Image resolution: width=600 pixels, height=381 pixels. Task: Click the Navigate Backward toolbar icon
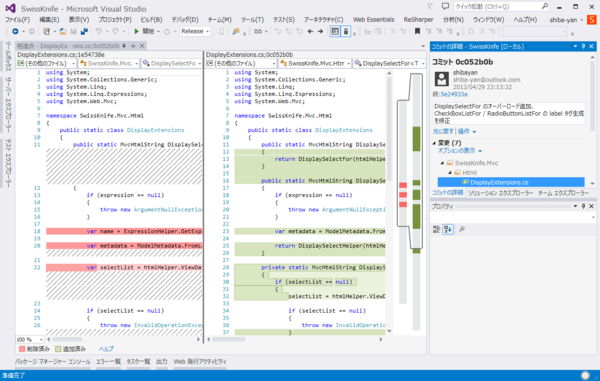(x=15, y=31)
